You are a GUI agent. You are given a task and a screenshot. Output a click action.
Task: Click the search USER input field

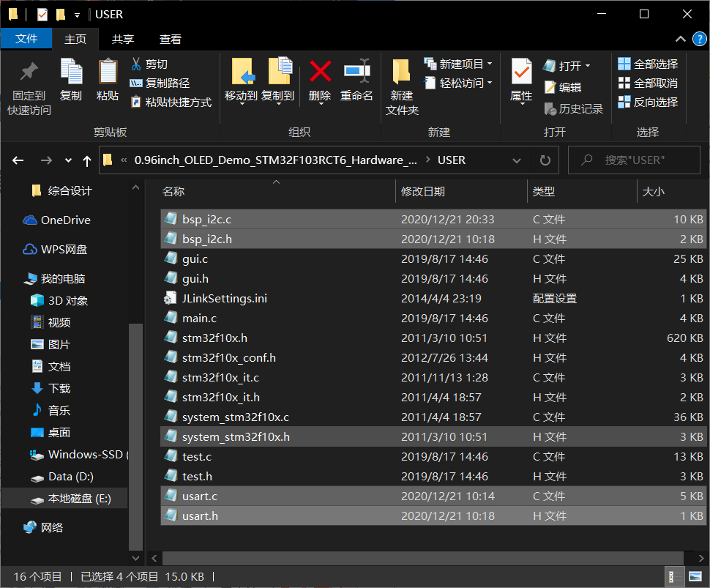point(634,160)
